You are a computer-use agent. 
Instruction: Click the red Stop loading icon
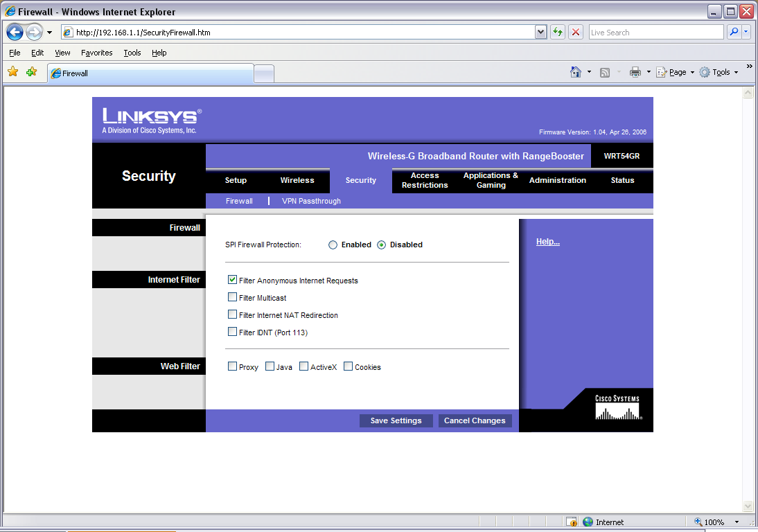point(576,32)
